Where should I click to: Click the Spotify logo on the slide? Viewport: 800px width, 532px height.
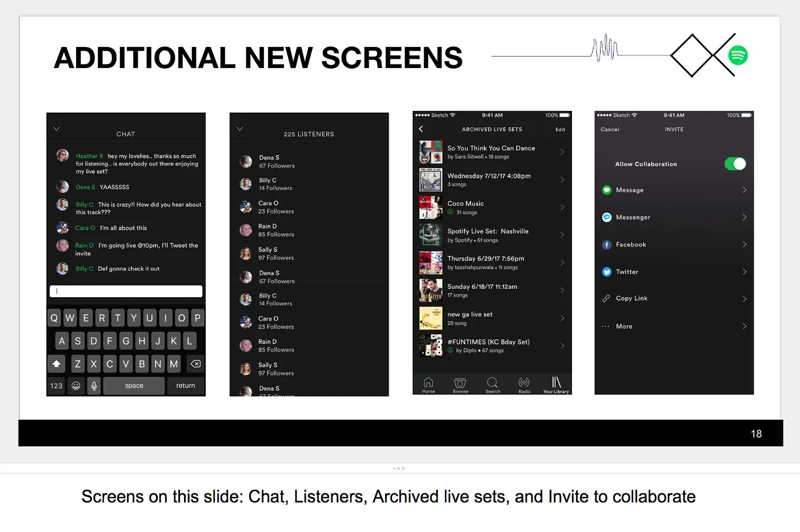click(738, 55)
